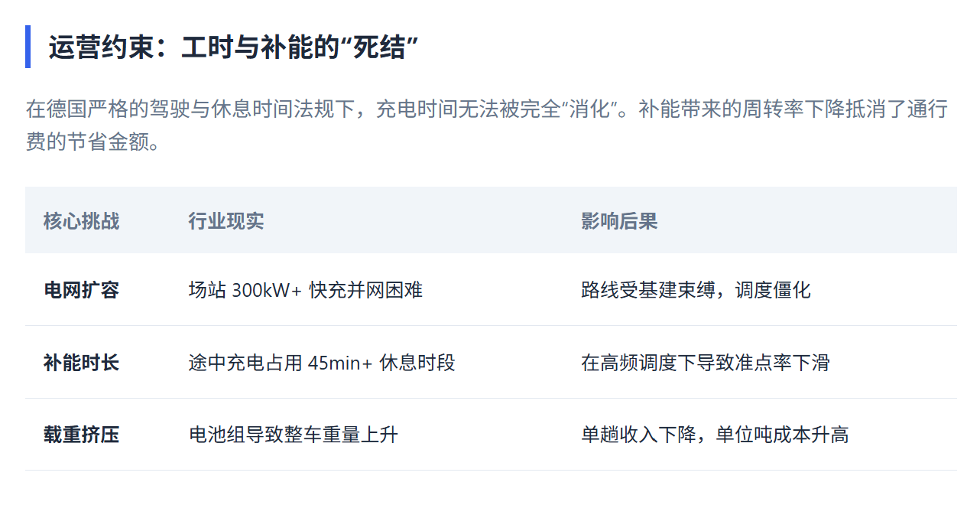Select the "影响后果" column header
Viewport: 980px width, 518px height.
coord(619,221)
